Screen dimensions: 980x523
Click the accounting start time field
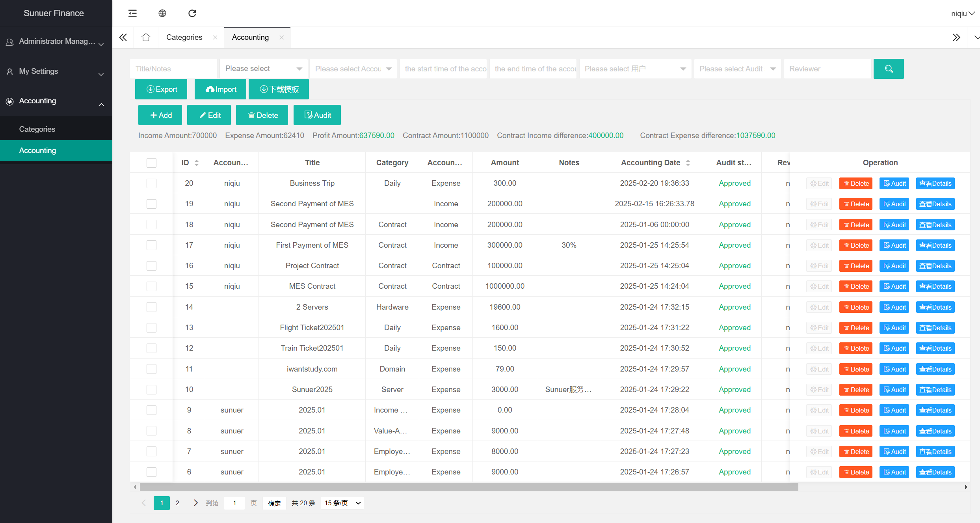443,69
